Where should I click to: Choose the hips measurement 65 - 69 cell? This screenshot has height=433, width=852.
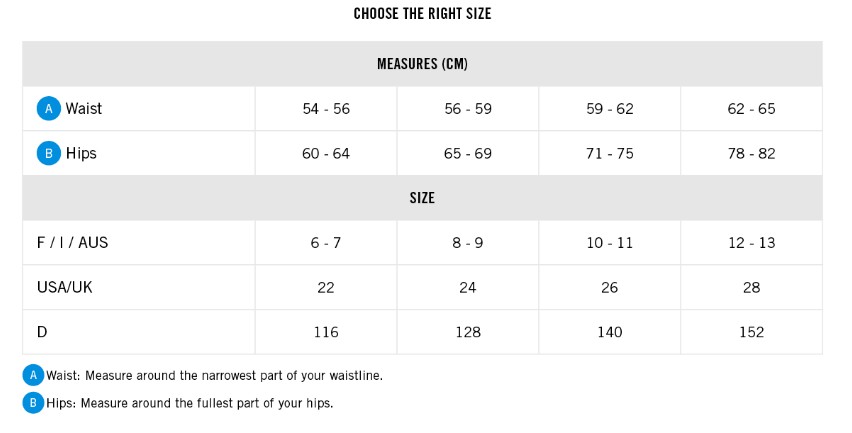468,154
